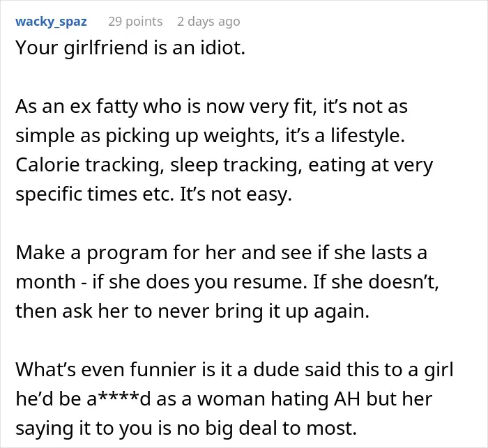Click the line specific times etc. It's not easy
The image size is (488, 448).
(x=154, y=194)
